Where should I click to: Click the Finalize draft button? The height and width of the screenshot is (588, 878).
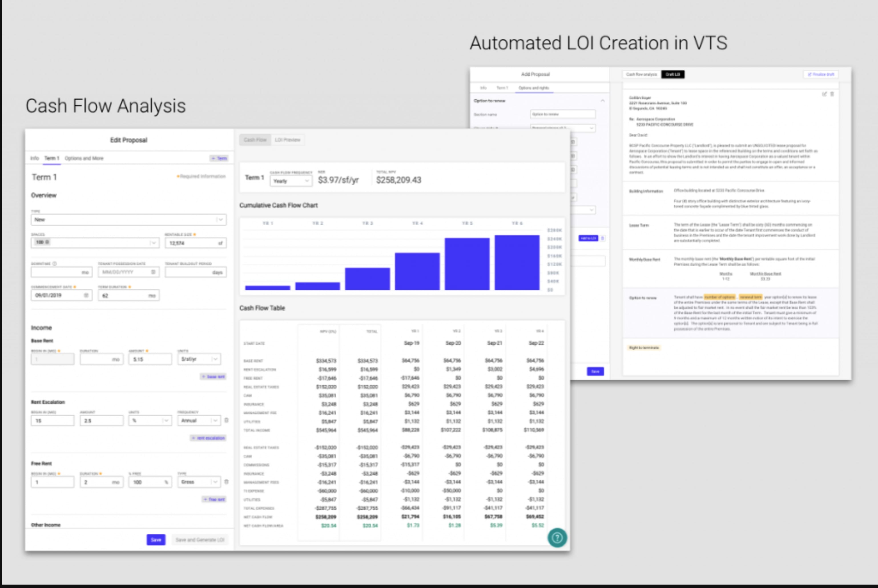coord(821,74)
